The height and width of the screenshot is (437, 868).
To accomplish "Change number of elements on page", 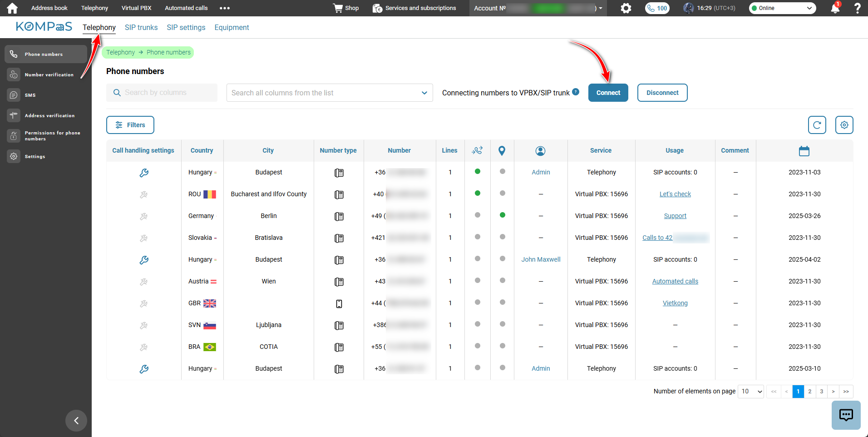I will (752, 391).
